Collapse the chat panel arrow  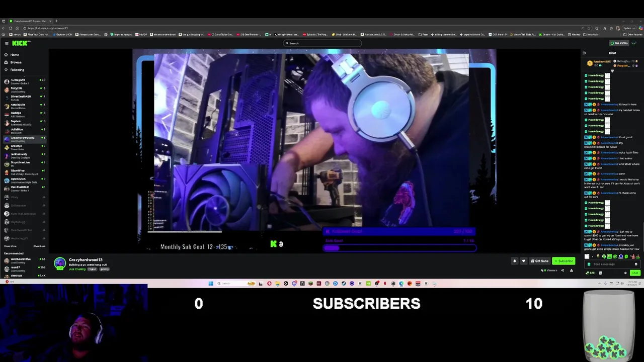[x=584, y=53]
